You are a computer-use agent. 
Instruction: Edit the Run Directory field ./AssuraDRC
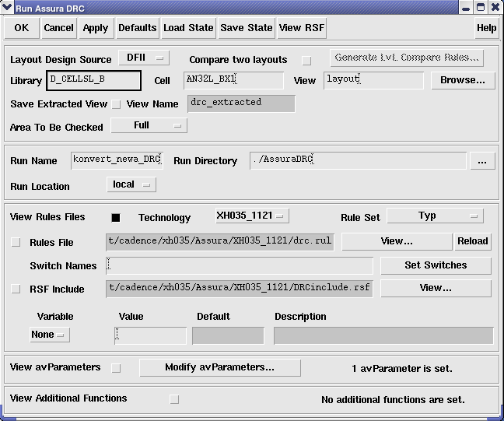pos(358,160)
